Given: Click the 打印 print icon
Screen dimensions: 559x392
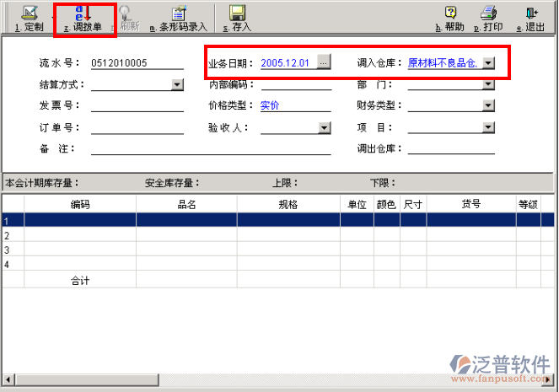Looking at the screenshot, I should click(x=488, y=19).
